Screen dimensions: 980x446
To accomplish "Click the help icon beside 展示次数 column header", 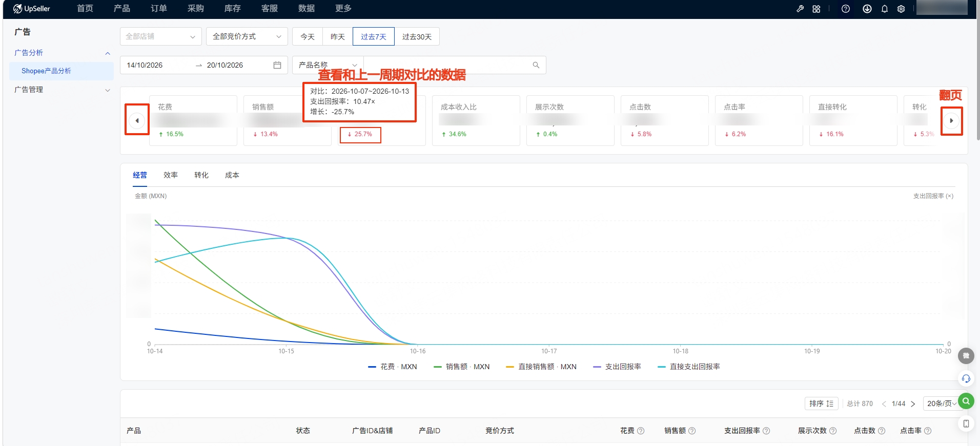I will coord(833,431).
